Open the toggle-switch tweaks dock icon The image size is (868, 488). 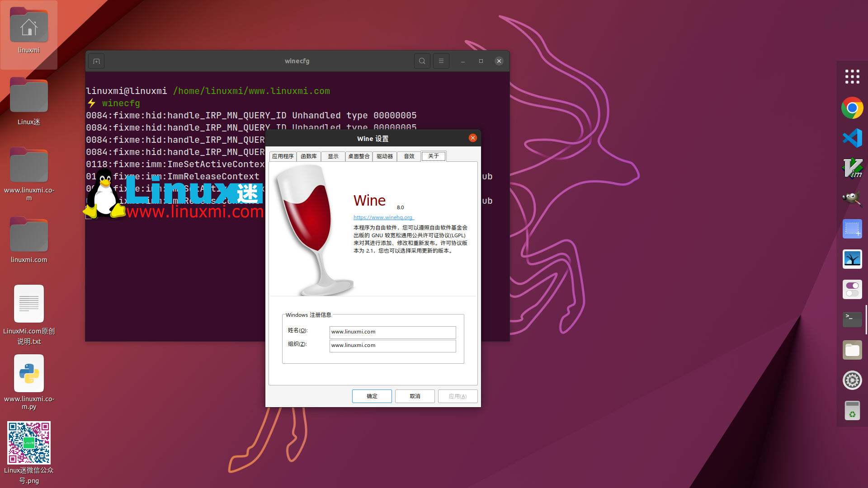tap(852, 289)
